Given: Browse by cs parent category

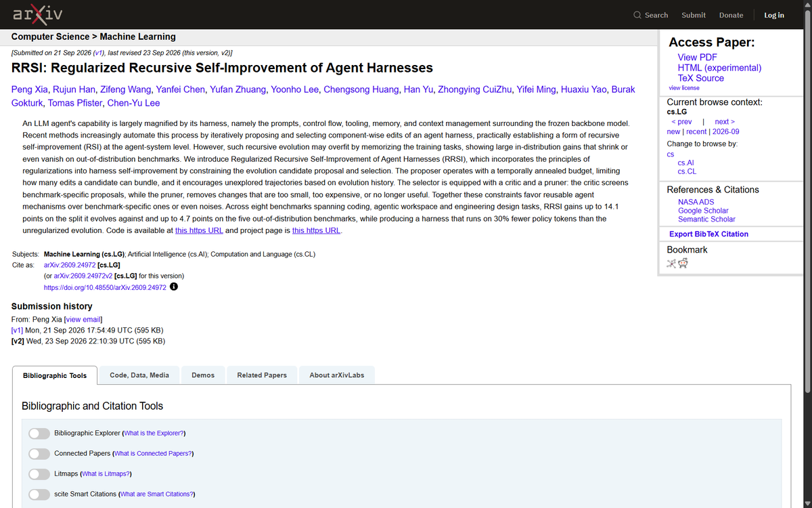Looking at the screenshot, I should [x=671, y=154].
